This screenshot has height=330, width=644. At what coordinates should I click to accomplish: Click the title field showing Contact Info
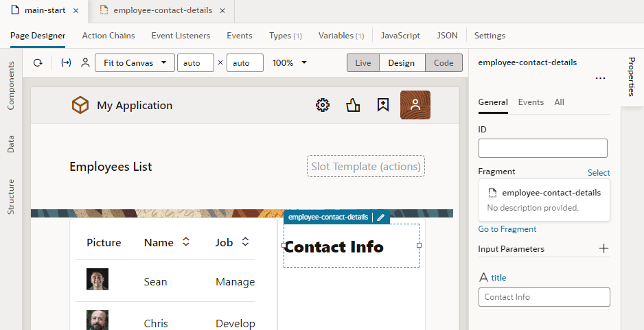click(544, 297)
